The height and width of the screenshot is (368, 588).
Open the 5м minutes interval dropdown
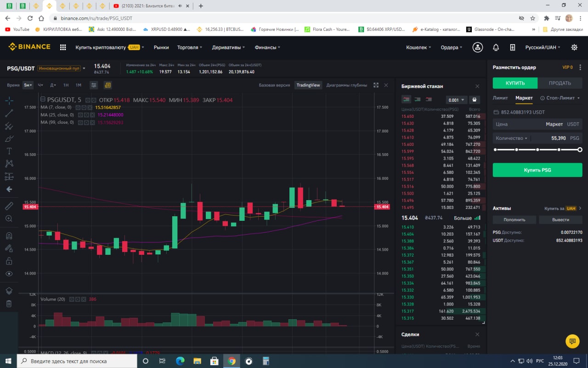[x=28, y=85]
